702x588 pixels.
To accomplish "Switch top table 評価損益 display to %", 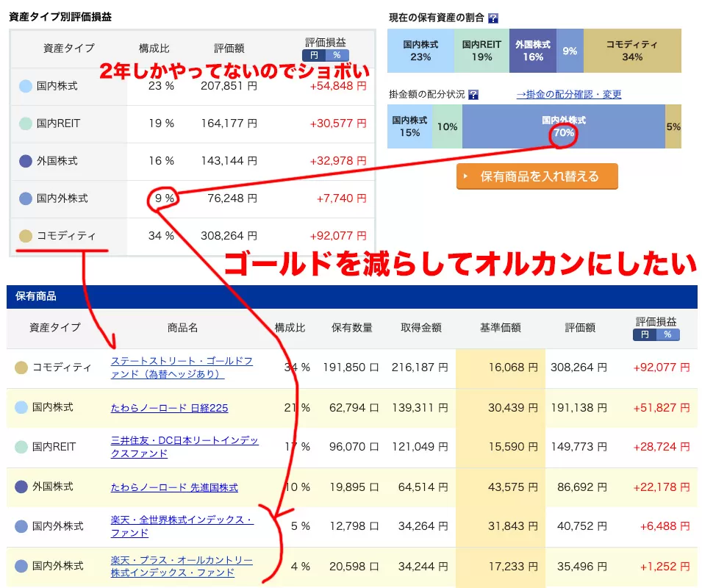I will point(337,54).
